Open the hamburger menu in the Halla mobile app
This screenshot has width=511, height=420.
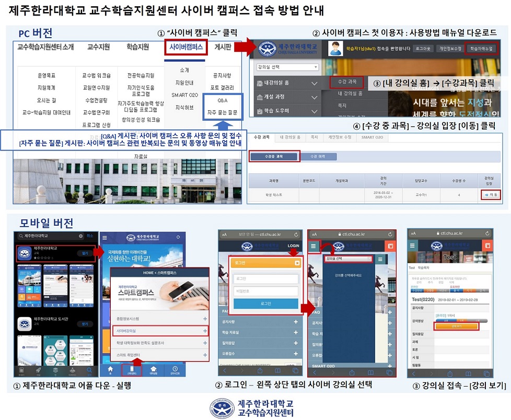tap(104, 238)
